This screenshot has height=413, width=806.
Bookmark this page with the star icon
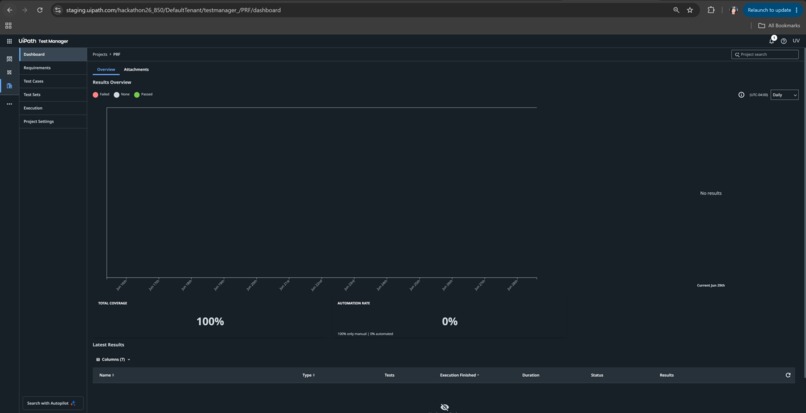point(690,10)
